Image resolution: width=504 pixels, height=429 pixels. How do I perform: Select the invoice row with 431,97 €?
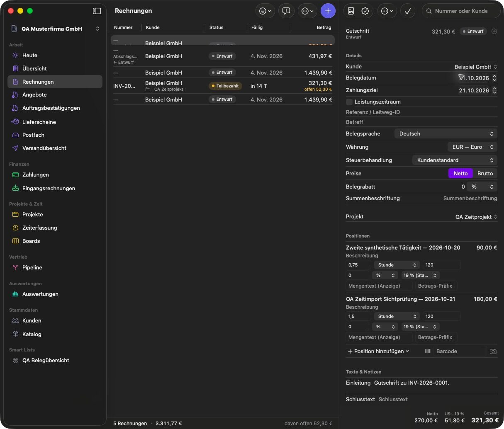222,56
